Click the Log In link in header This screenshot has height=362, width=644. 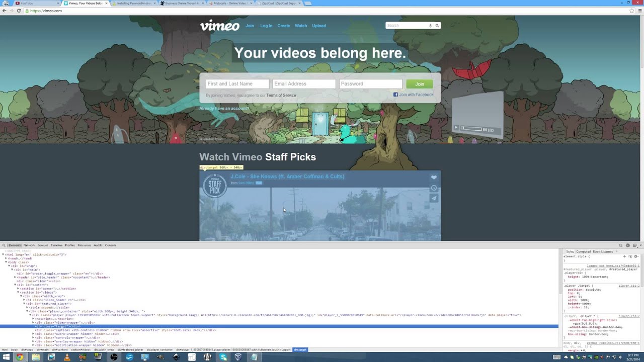click(266, 26)
